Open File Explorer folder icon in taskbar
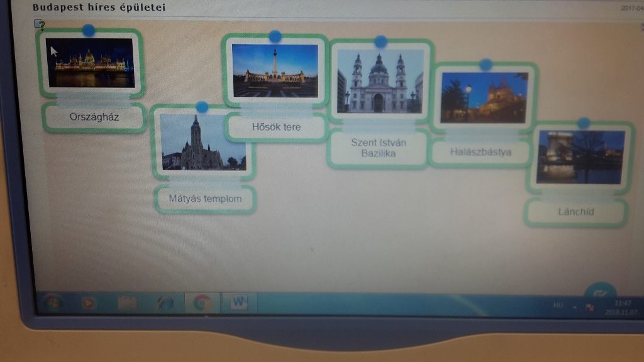 point(127,303)
